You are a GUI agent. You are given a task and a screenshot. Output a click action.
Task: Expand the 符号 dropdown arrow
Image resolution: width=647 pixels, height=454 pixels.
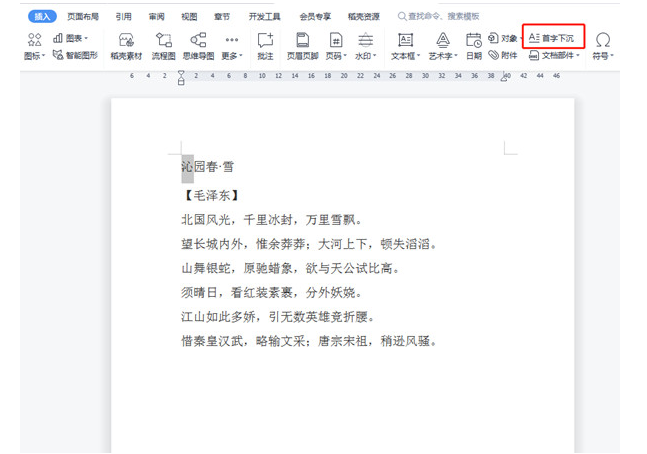(x=612, y=55)
